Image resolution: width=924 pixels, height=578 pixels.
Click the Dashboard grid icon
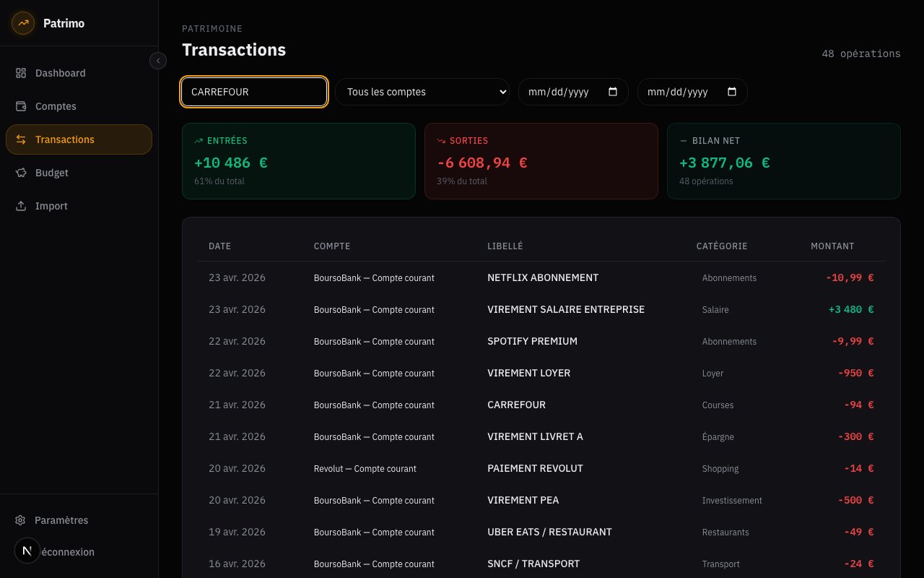coord(21,73)
